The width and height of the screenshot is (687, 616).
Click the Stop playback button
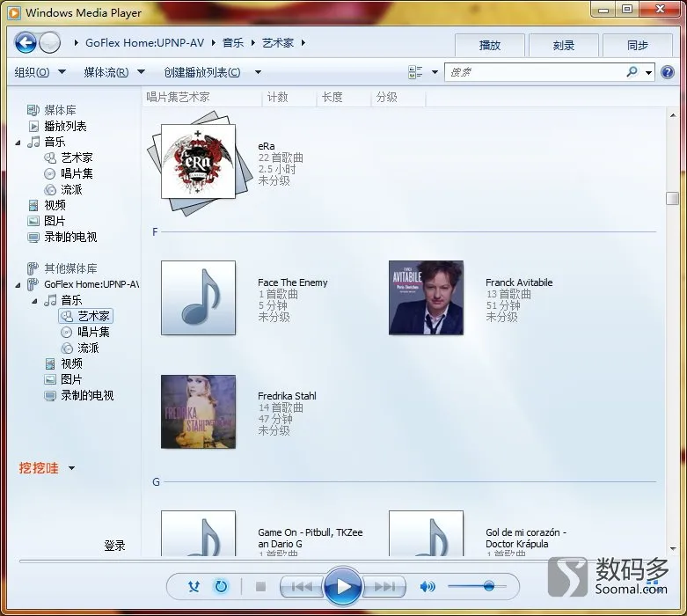260,586
